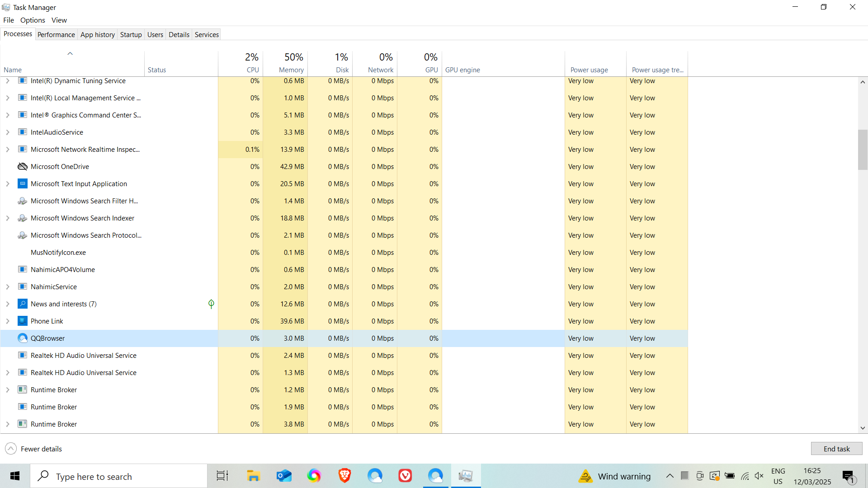Expand Intel(R) Local Management Service row
This screenshot has height=488, width=868.
tap(8, 98)
